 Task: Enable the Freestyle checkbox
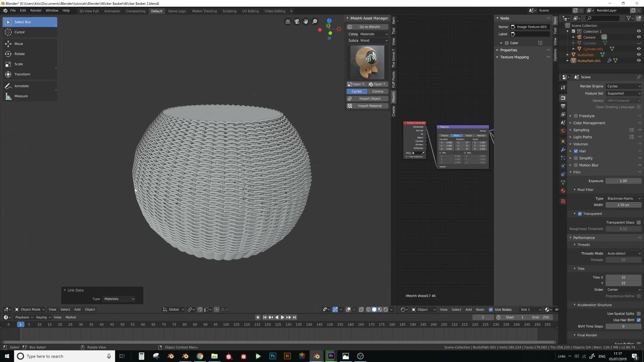tap(576, 116)
